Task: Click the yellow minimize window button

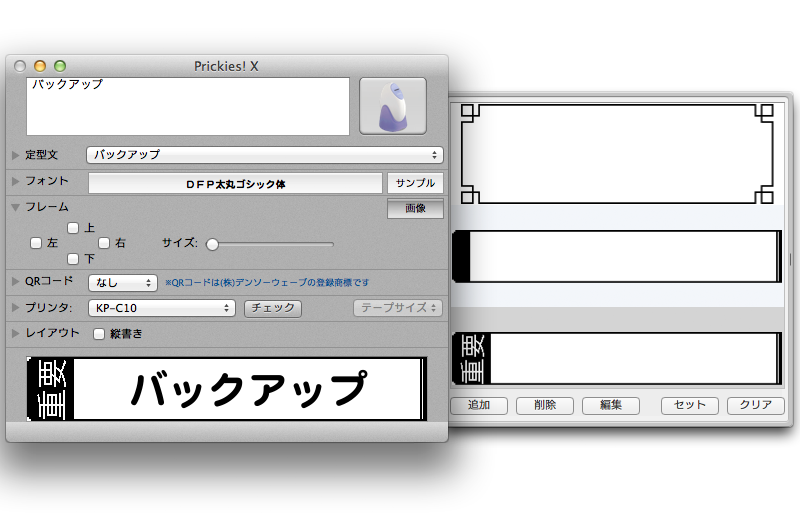Action: point(40,66)
